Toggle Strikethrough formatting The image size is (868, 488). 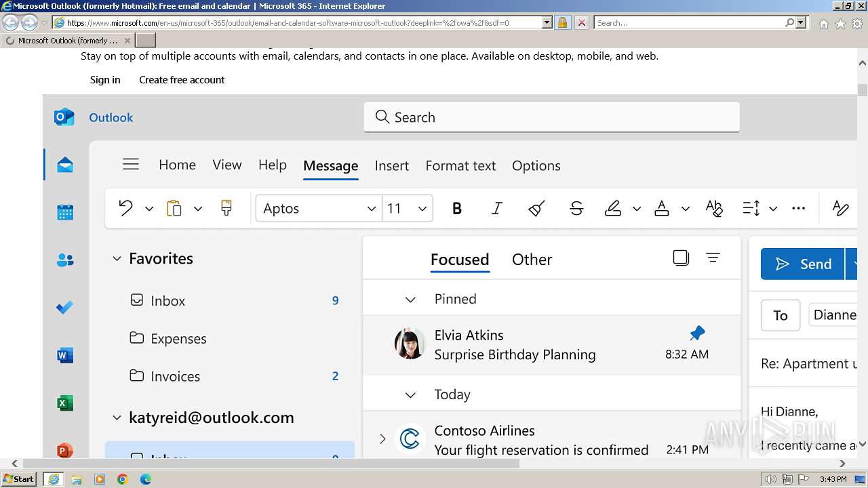[x=576, y=208]
